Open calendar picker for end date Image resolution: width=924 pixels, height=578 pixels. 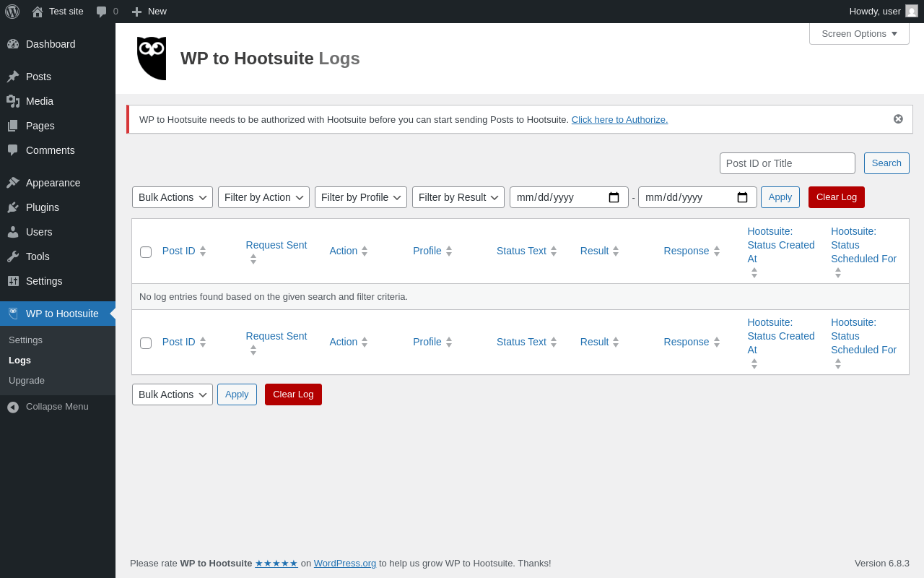[743, 197]
